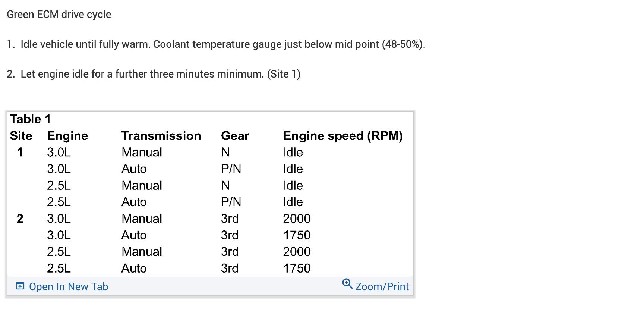Click the Idle cell in Site 1 2.5L Auto row
The image size is (644, 314).
tap(293, 202)
